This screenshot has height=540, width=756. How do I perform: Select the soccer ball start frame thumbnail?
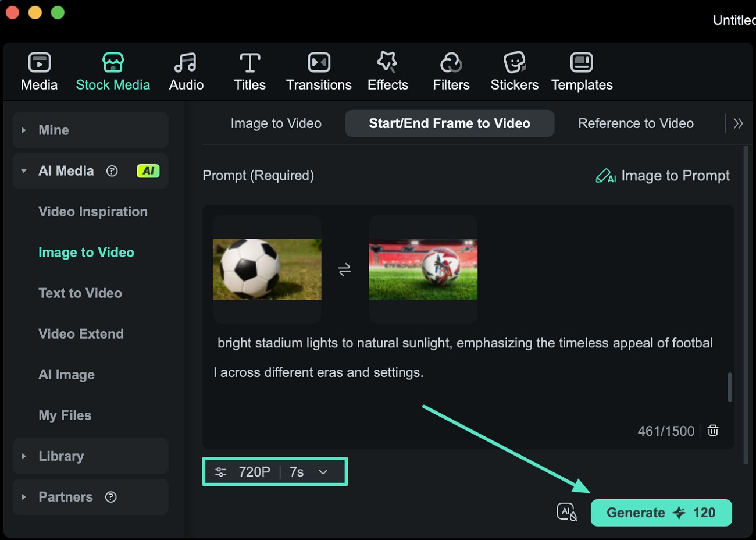[267, 269]
